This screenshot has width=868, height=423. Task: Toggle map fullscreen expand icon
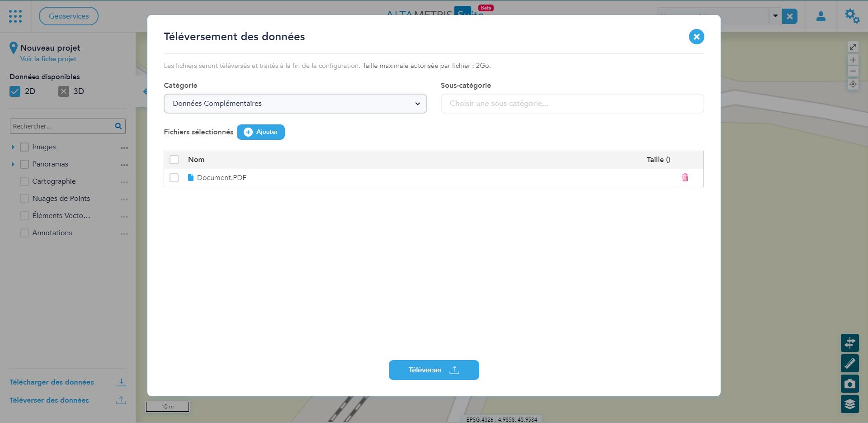[853, 47]
